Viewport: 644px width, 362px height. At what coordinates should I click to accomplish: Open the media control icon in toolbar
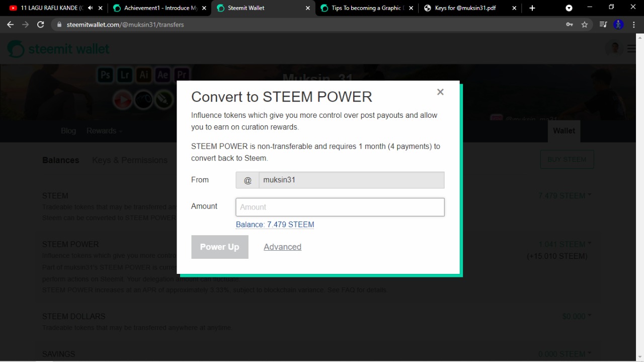pos(603,24)
